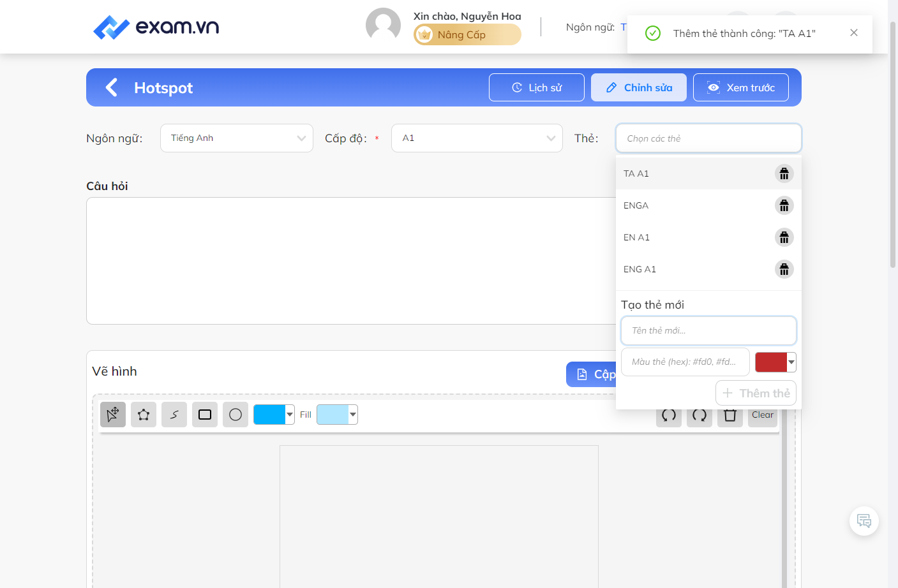This screenshot has width=898, height=588.
Task: Trash the ENG A1 tag
Action: 784,269
